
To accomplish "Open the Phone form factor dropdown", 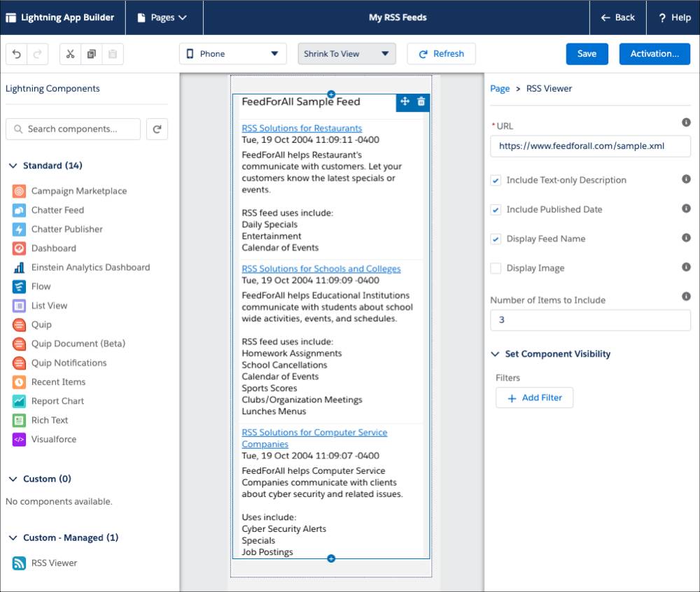I will click(233, 54).
